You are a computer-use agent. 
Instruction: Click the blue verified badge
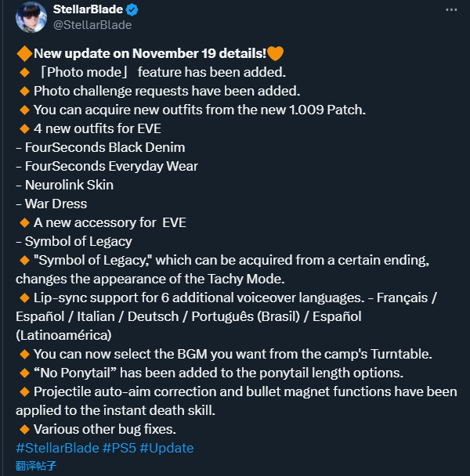[x=132, y=9]
